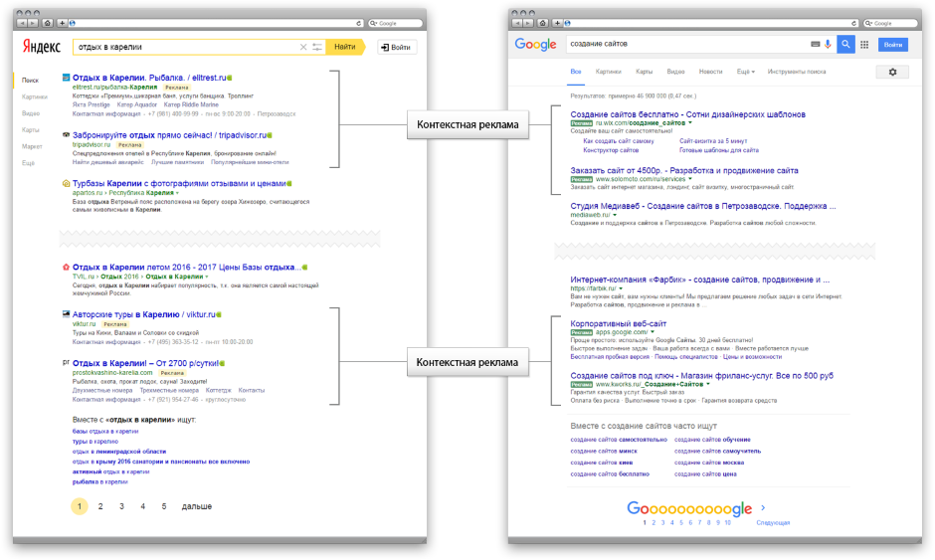Select the Все tab in Google
Screen dimensions: 935x560
coord(576,72)
